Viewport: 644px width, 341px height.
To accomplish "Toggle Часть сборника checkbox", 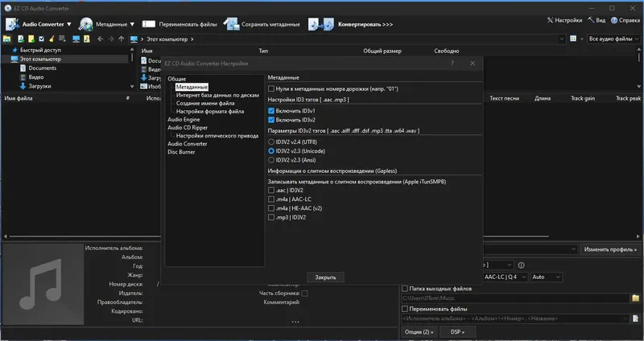I will click(304, 293).
